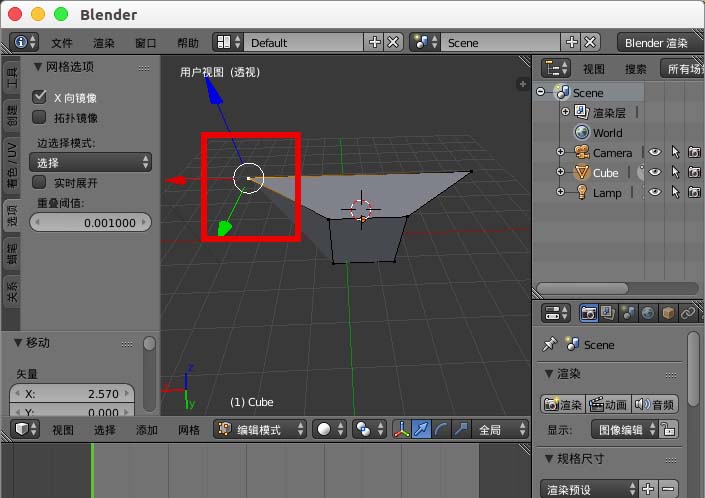Viewport: 705px width, 498px height.
Task: Switch to World properties tab
Action: [648, 313]
